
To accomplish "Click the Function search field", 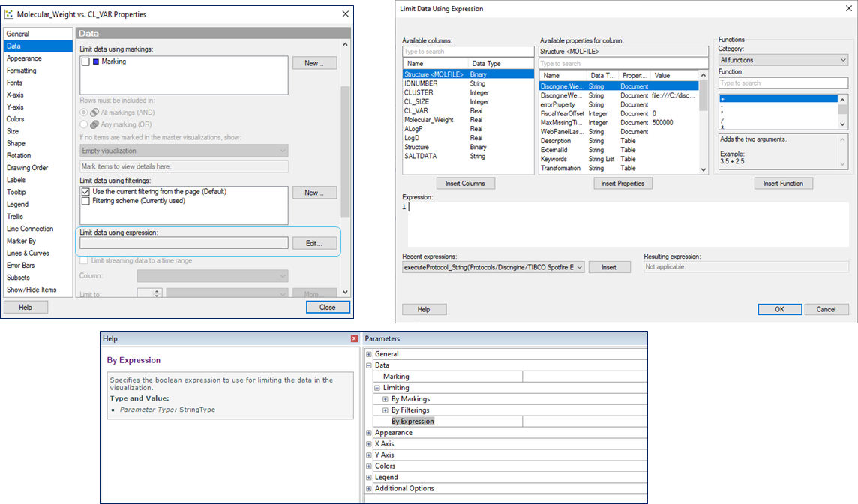I will (783, 83).
